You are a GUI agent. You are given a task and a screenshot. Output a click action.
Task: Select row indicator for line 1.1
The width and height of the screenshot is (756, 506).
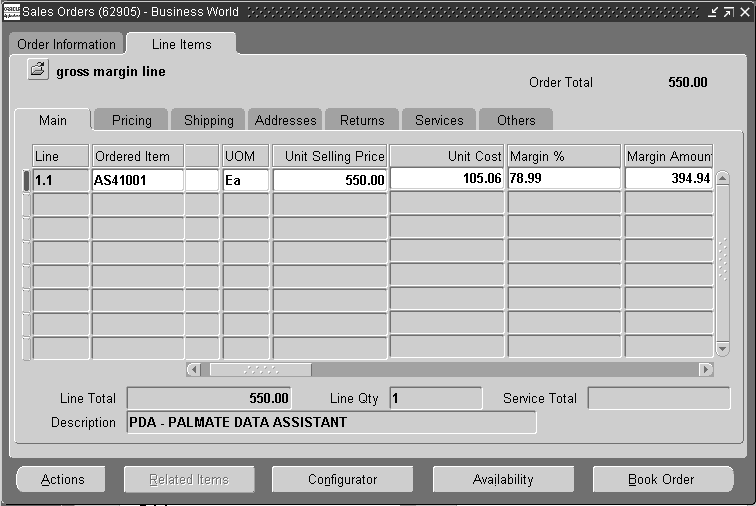coord(27,180)
